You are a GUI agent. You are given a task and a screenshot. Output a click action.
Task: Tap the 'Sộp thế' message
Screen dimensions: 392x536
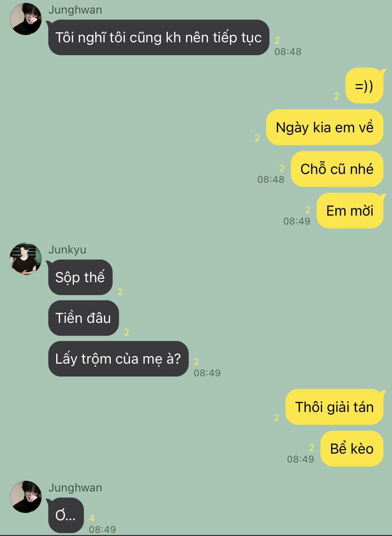(80, 277)
